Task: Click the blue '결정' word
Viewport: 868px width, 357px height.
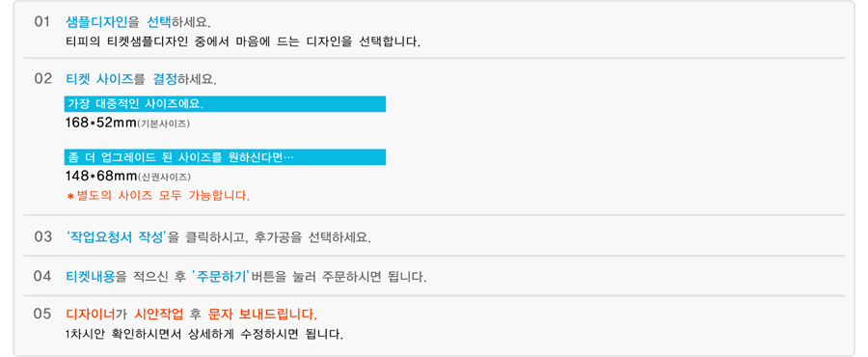Action: (164, 78)
